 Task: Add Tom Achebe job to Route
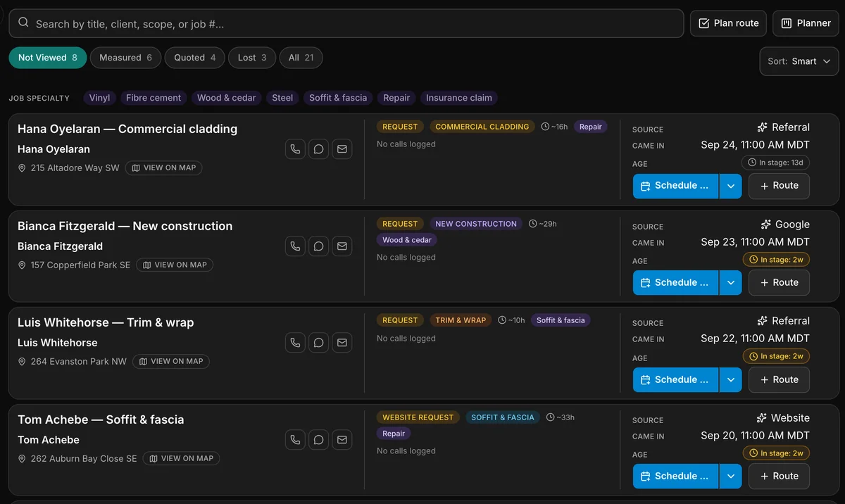pos(779,477)
